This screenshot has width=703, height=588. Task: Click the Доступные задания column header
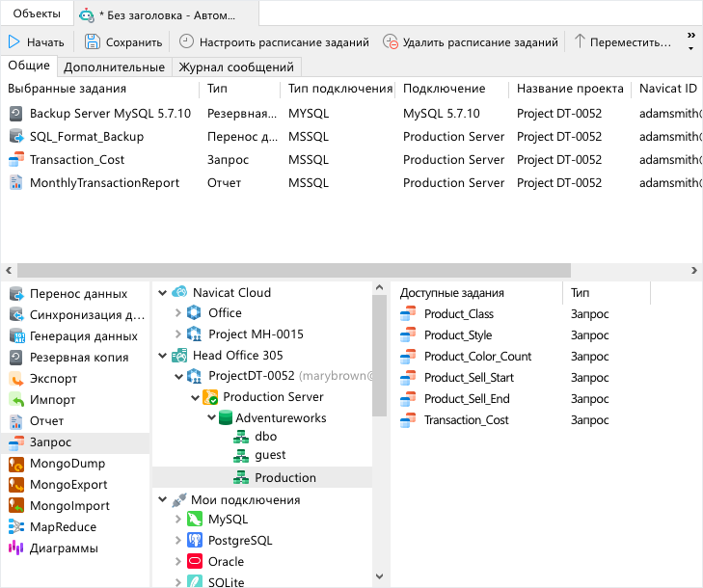click(x=451, y=293)
